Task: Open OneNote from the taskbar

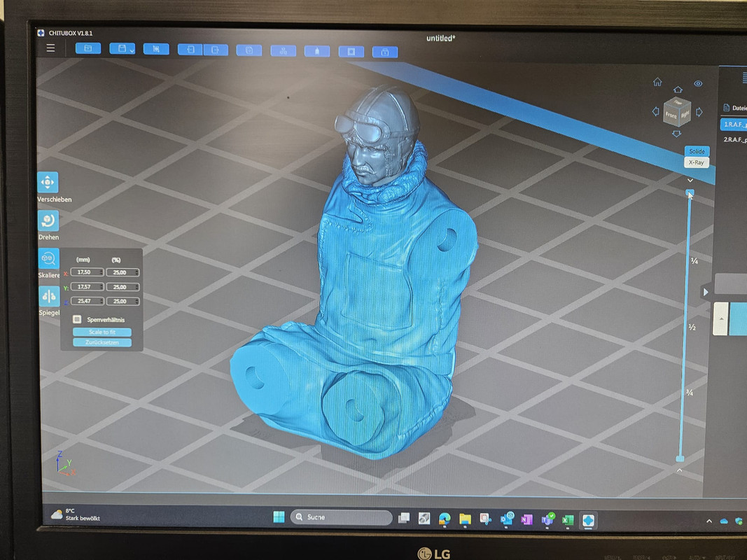Action: 526,519
